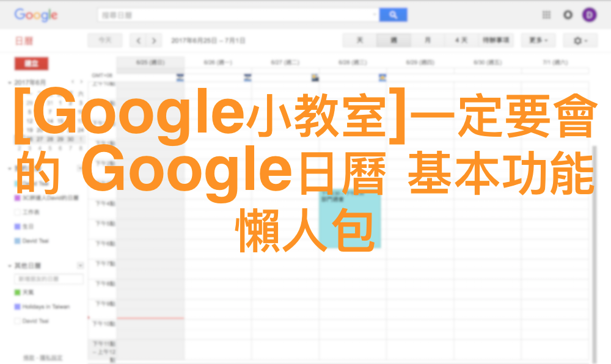Open the teal event on Wednesday
Image resolution: width=611 pixels, height=364 pixels.
350,219
